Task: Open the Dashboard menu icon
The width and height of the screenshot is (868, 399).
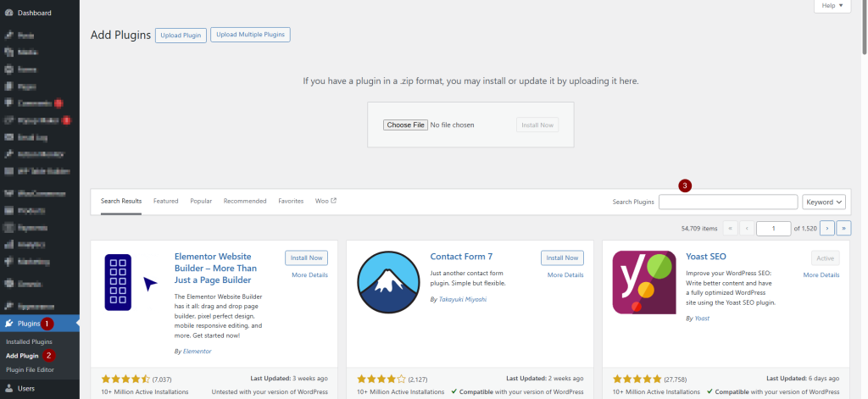Action: (8, 13)
